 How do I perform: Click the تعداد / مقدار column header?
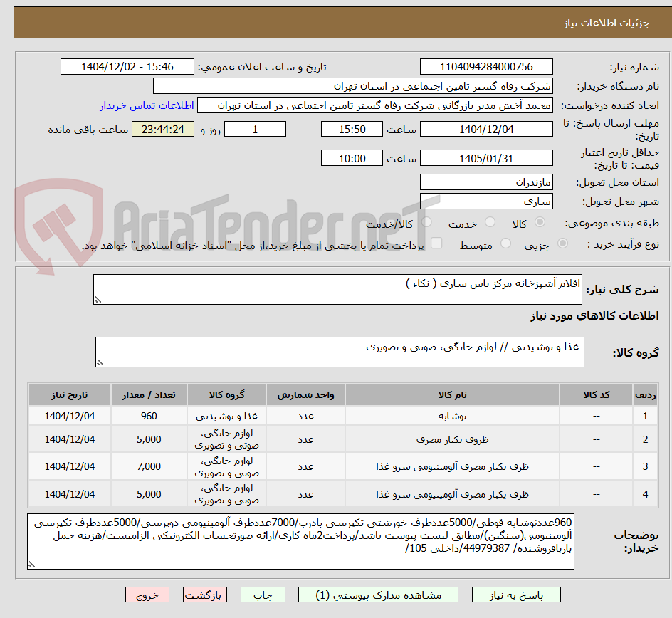coord(149,394)
